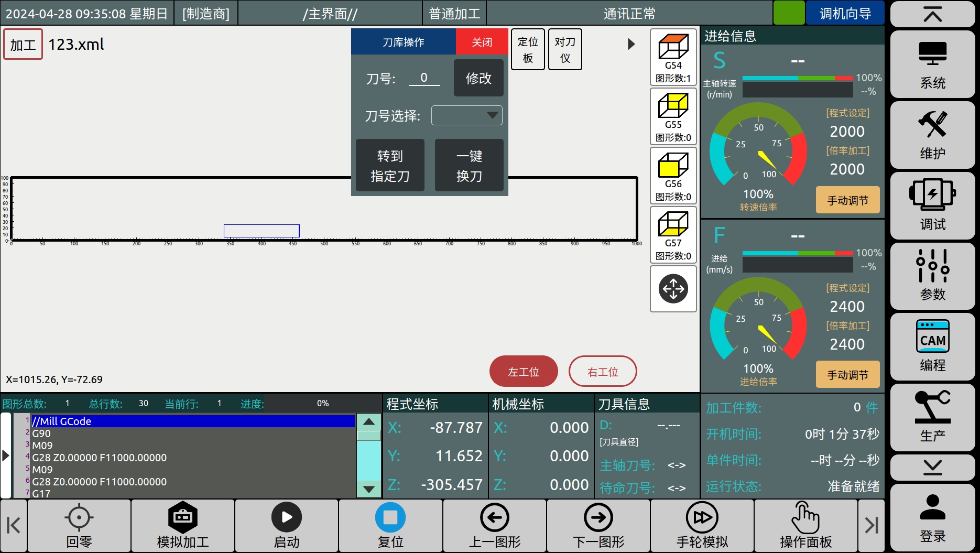Open the 刀号选择 tool number dropdown

tap(466, 115)
